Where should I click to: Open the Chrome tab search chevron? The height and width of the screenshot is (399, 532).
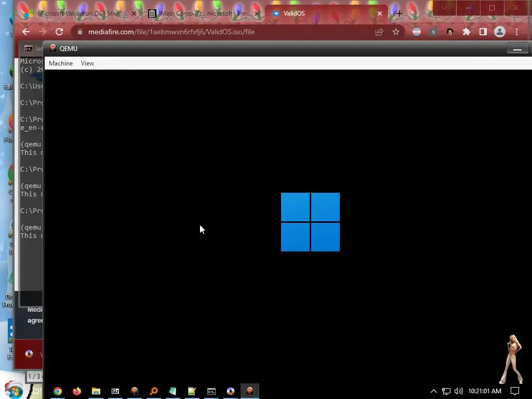[444, 8]
